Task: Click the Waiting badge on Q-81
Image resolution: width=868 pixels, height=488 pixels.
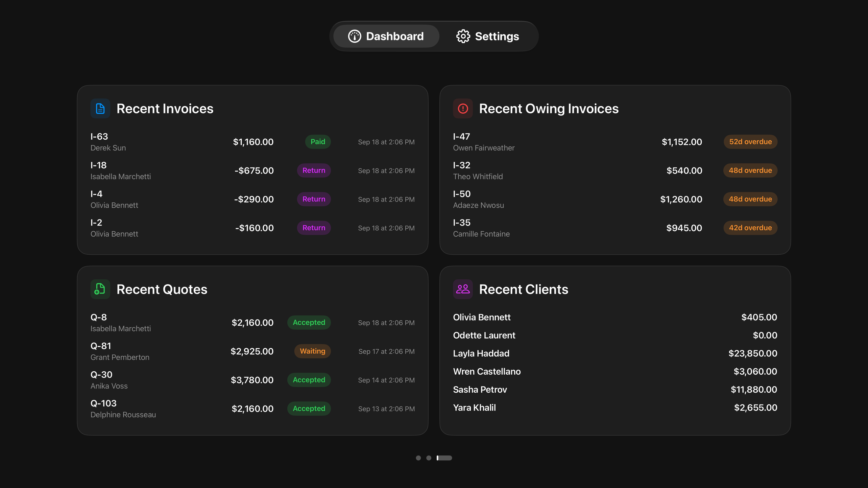Action: pos(312,351)
